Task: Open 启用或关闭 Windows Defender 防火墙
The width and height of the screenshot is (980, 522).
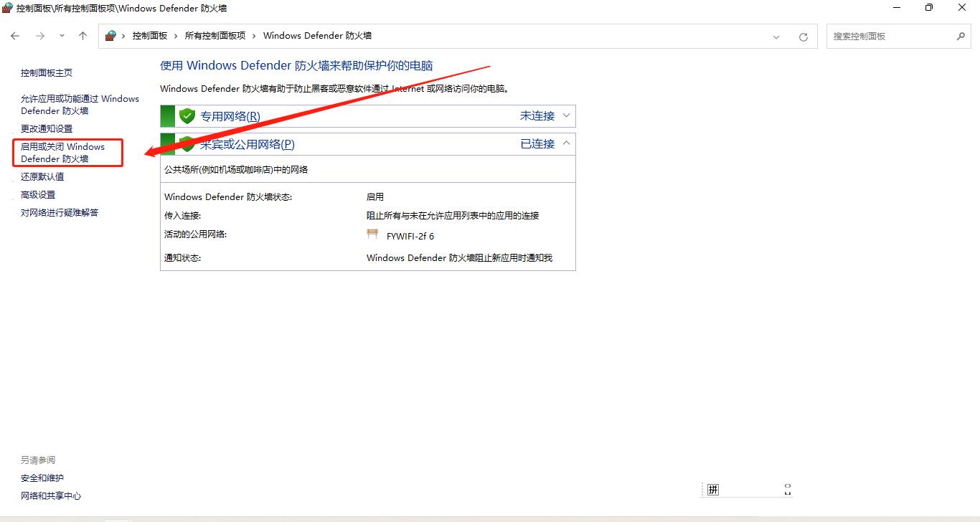Action: click(67, 153)
